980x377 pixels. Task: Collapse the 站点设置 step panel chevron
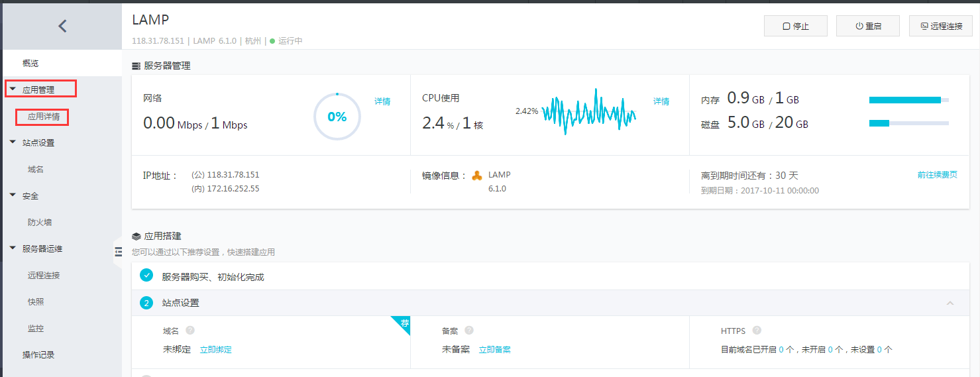click(950, 303)
